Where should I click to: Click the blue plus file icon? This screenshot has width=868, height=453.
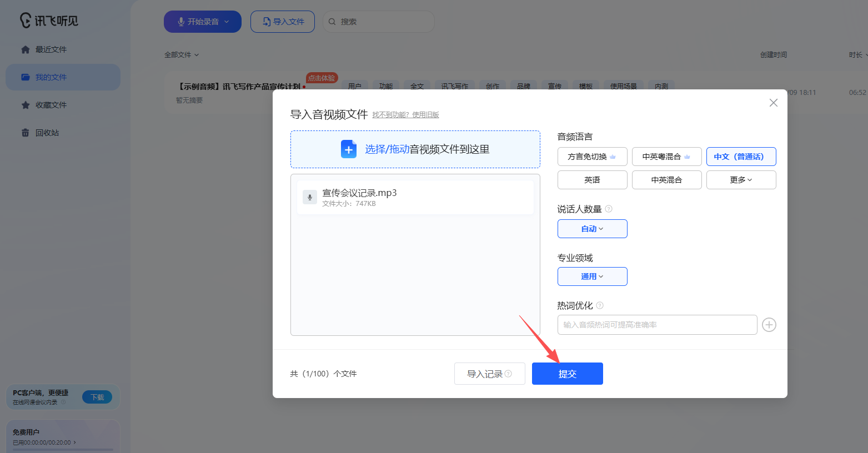pos(349,149)
